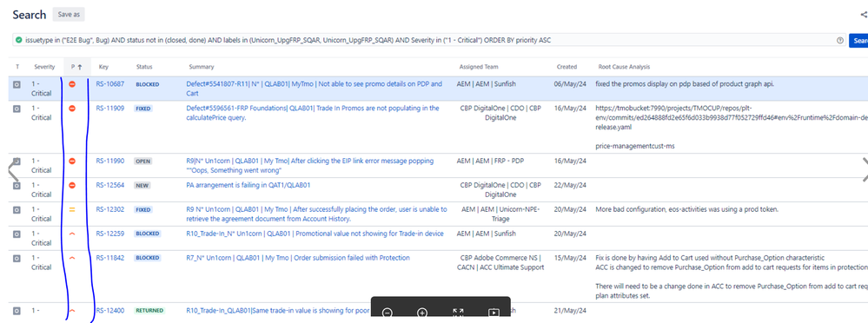Click previous image arrow on left edge
The height and width of the screenshot is (323, 868).
[13, 170]
